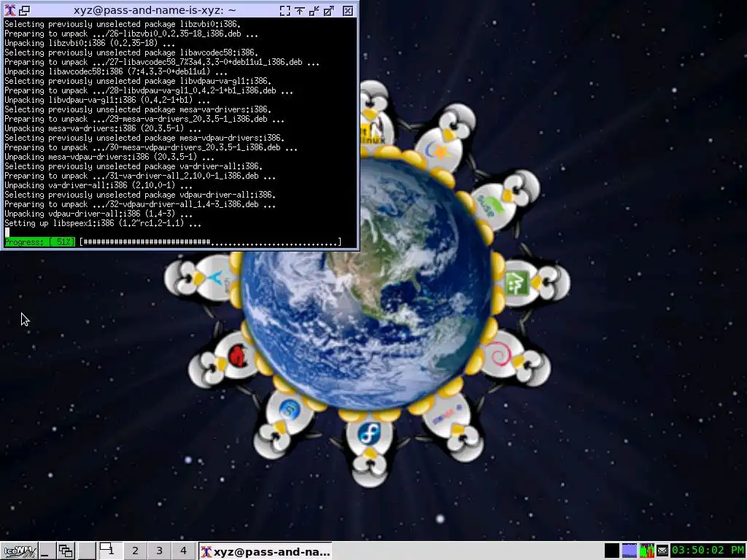The image size is (747, 560).
Task: Switch to workspace 2
Action: tap(135, 551)
